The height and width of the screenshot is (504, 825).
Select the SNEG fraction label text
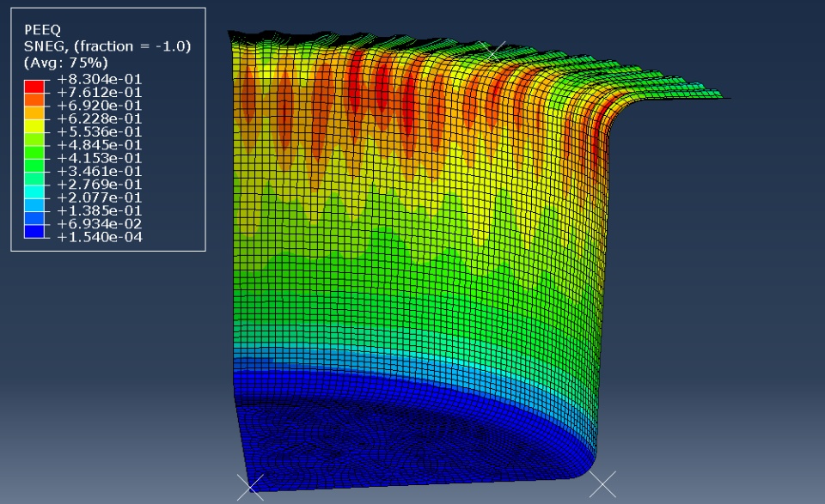pos(107,46)
